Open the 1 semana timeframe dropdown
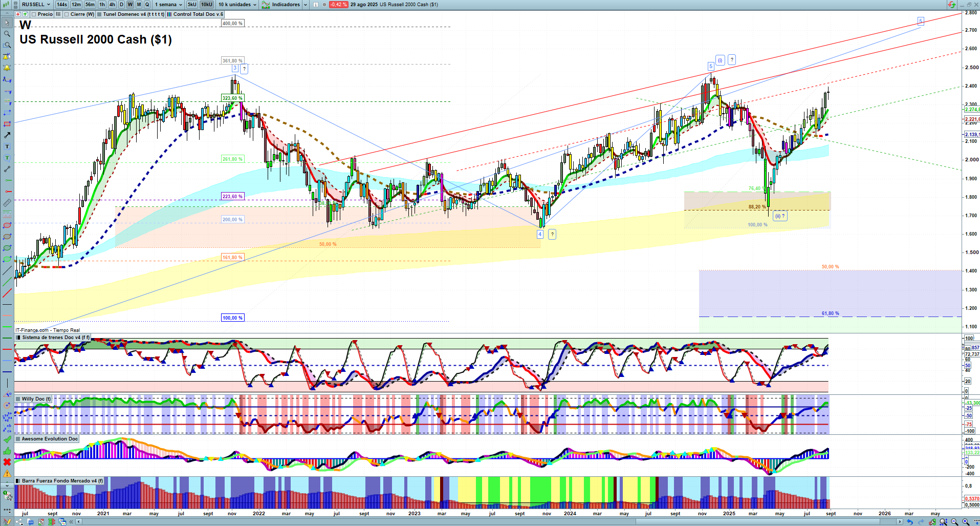Image resolution: width=980 pixels, height=526 pixels. click(x=169, y=5)
